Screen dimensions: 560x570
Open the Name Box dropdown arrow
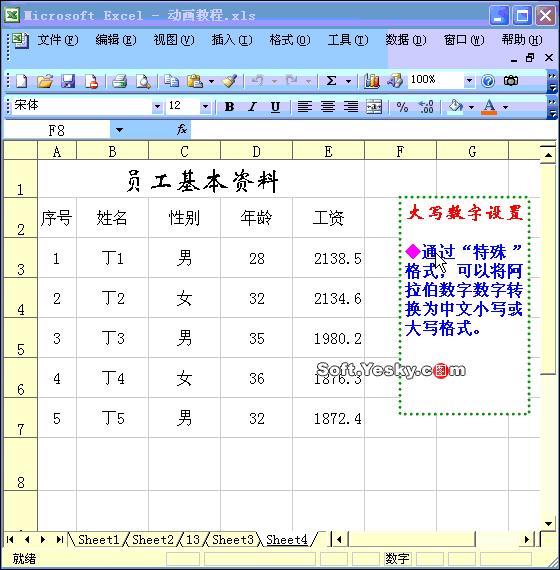pos(119,130)
